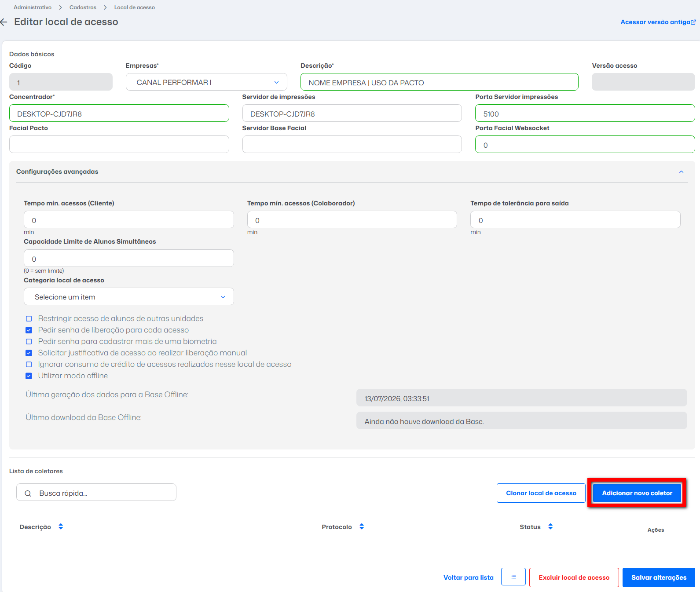Focus the Porta Servidor impressões field 5100
700x592 pixels.
tap(585, 113)
